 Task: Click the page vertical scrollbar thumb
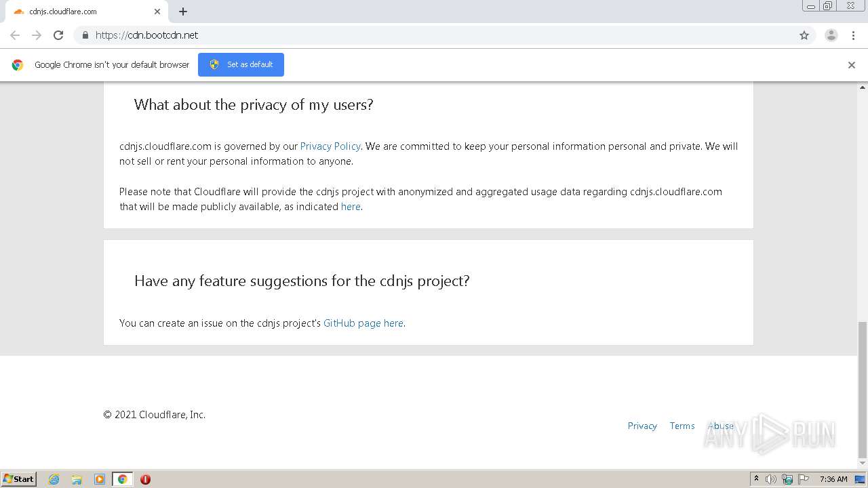[x=863, y=390]
